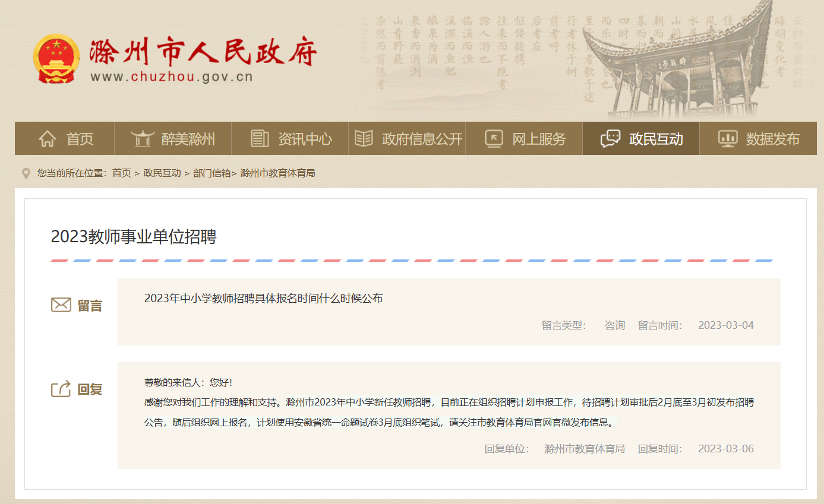The height and width of the screenshot is (504, 824).
Task: Click the location pin breadcrumb icon
Action: click(x=26, y=173)
